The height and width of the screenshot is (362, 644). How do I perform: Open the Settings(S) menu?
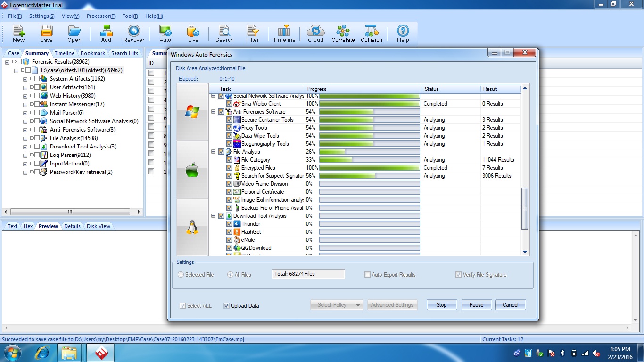point(41,16)
